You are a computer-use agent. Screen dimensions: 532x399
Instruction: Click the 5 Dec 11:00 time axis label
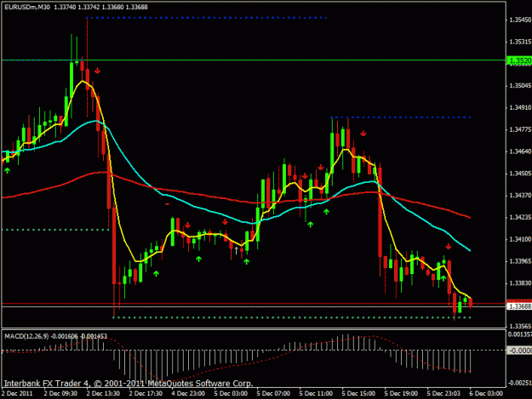(316, 394)
